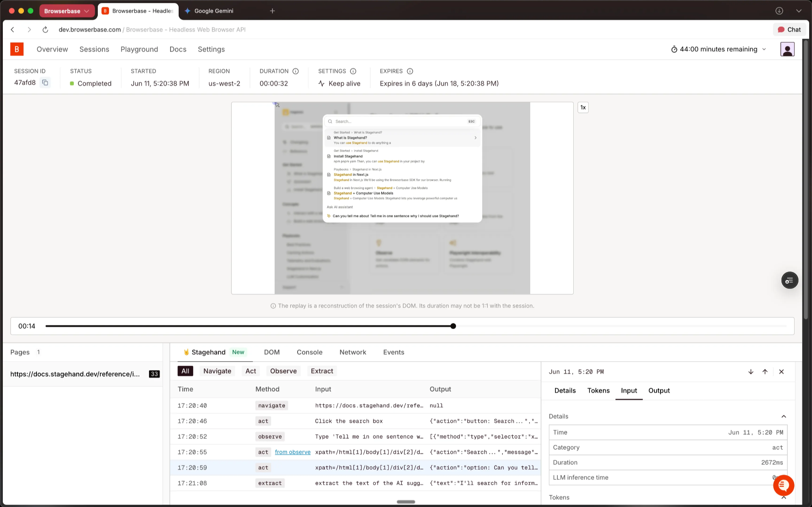This screenshot has height=507, width=812.
Task: Select the 17:20:52 observe log row
Action: tap(355, 437)
